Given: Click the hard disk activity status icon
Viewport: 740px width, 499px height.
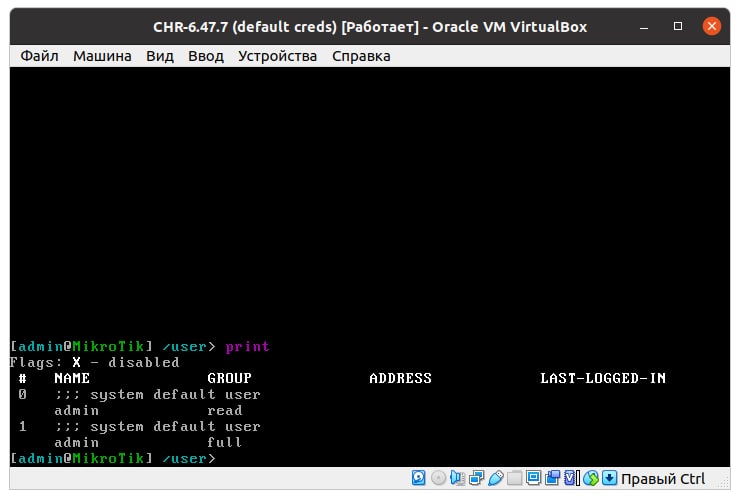Looking at the screenshot, I should [419, 478].
